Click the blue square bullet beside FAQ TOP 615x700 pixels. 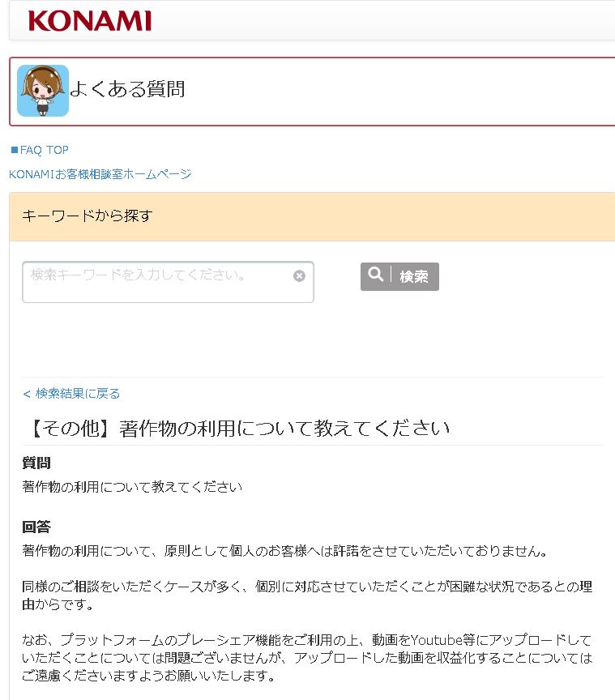[x=15, y=150]
